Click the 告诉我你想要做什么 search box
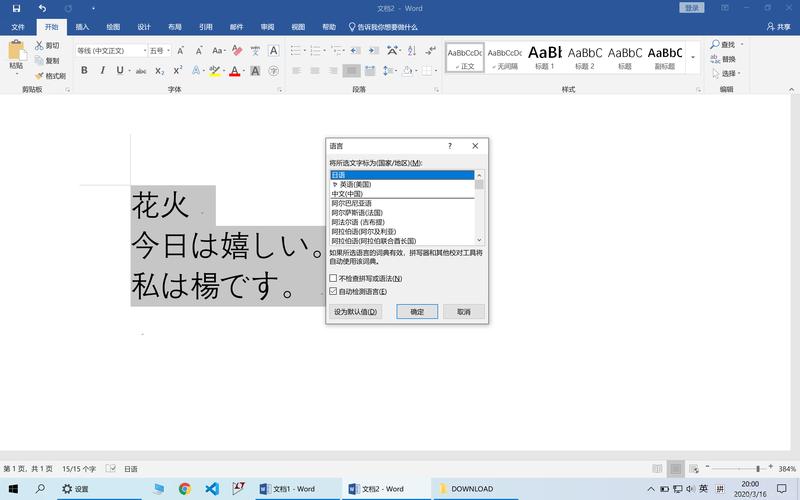The width and height of the screenshot is (800, 500). [383, 27]
